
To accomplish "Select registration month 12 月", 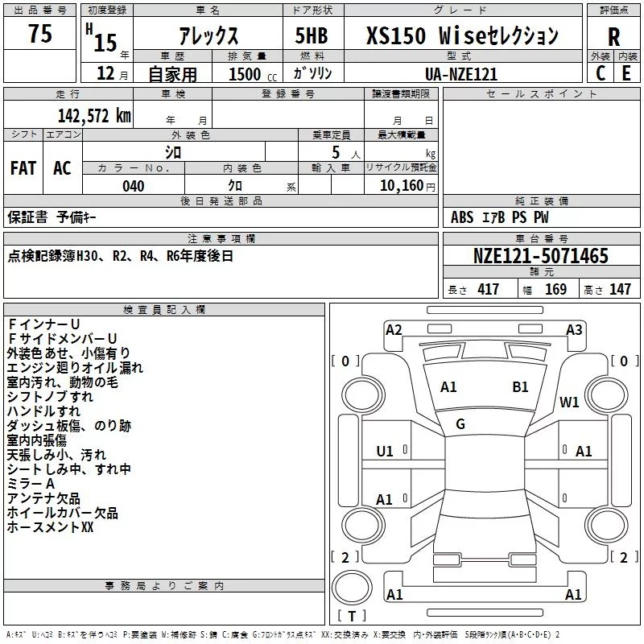I will pos(112,73).
